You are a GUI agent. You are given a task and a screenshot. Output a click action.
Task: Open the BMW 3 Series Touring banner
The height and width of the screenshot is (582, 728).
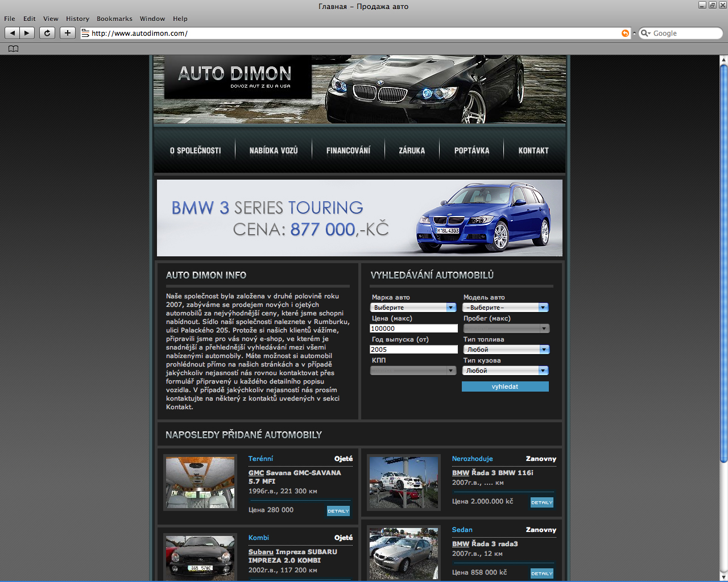coord(359,218)
